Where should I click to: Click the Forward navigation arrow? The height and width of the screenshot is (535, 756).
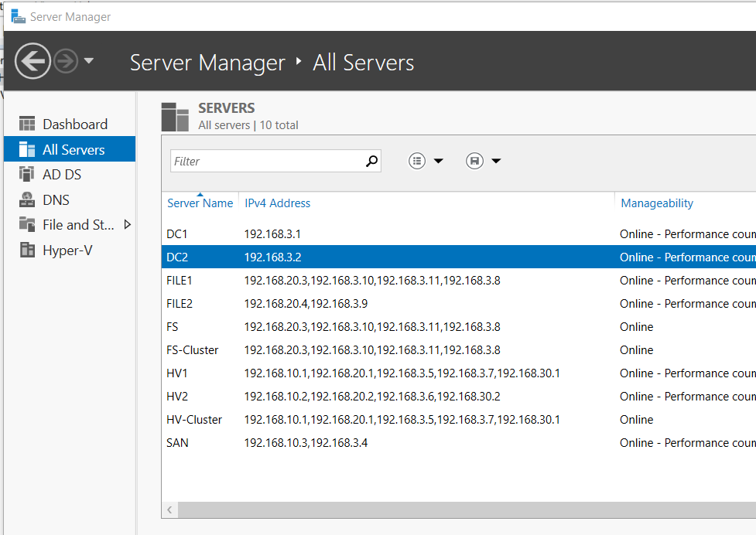(66, 61)
